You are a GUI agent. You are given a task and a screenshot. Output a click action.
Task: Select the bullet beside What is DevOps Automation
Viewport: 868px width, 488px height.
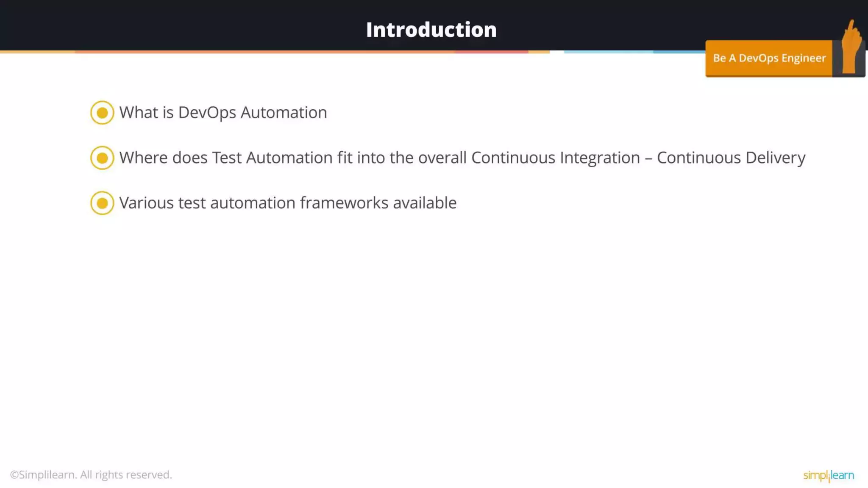(x=102, y=113)
